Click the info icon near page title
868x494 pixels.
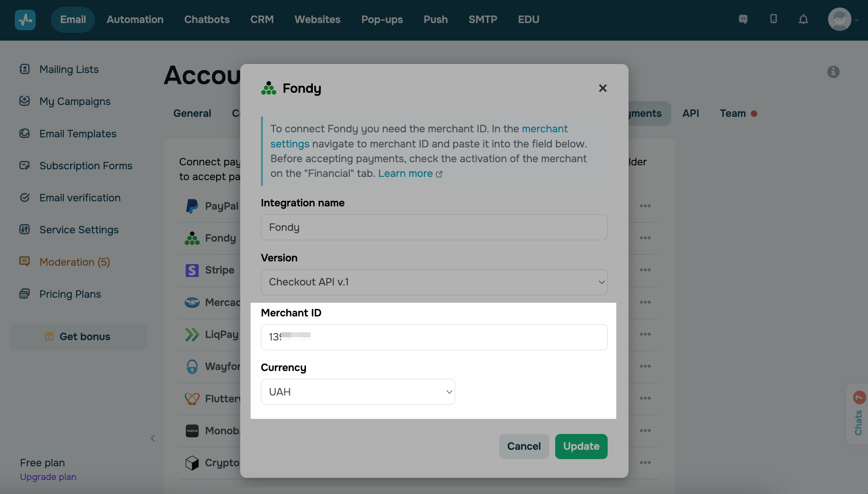pos(833,72)
